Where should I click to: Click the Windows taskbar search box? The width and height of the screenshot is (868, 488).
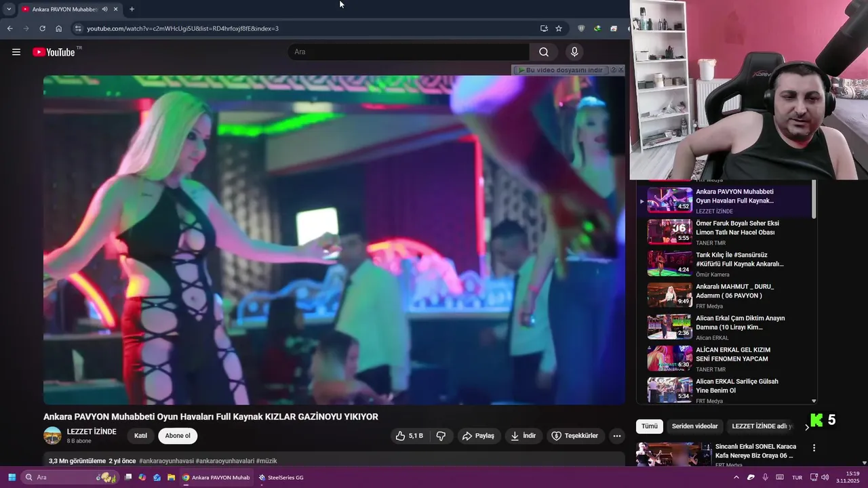point(70,477)
